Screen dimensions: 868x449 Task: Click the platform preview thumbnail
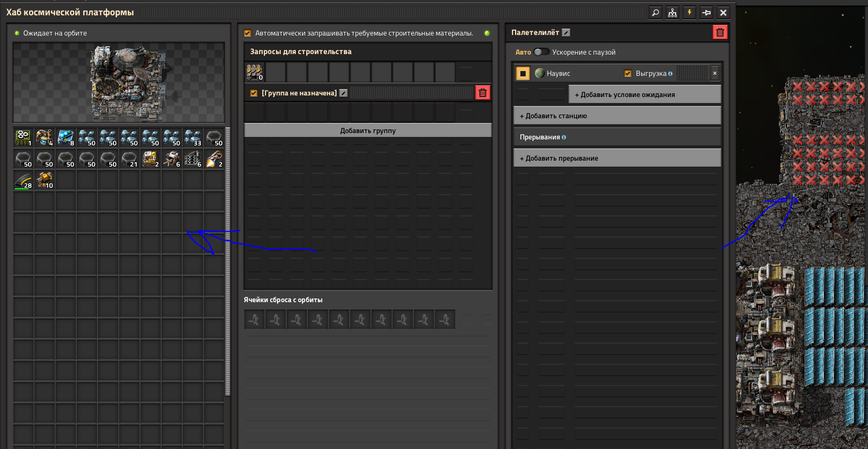pyautogui.click(x=119, y=83)
